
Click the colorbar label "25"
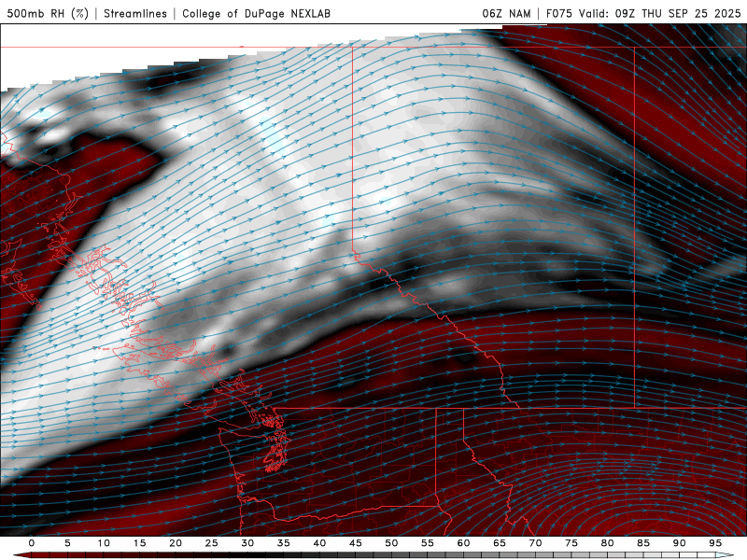point(212,543)
